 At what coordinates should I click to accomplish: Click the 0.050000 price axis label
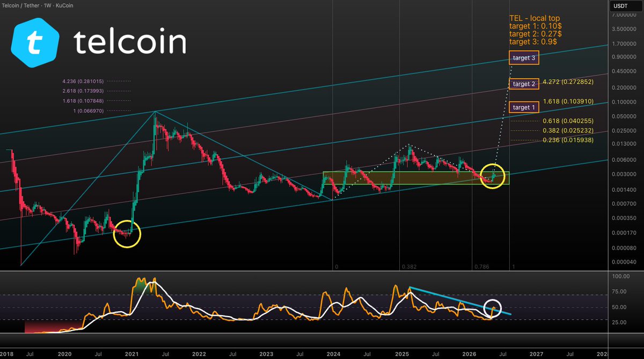pyautogui.click(x=623, y=116)
